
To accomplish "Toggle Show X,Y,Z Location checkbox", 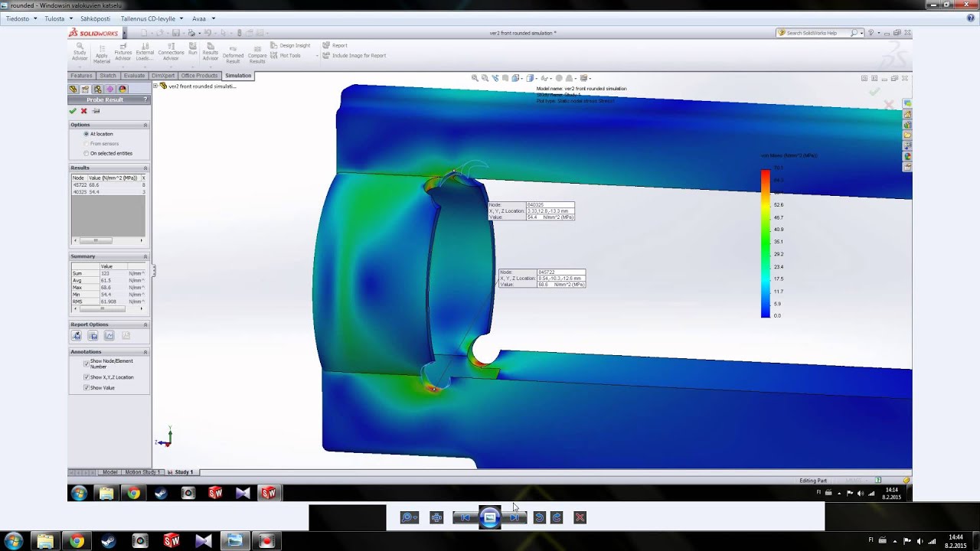I will (86, 377).
